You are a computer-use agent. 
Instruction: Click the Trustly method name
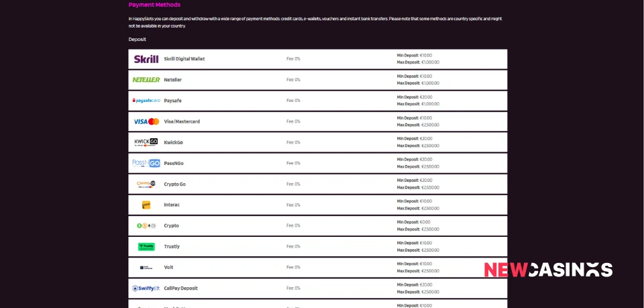(x=172, y=246)
